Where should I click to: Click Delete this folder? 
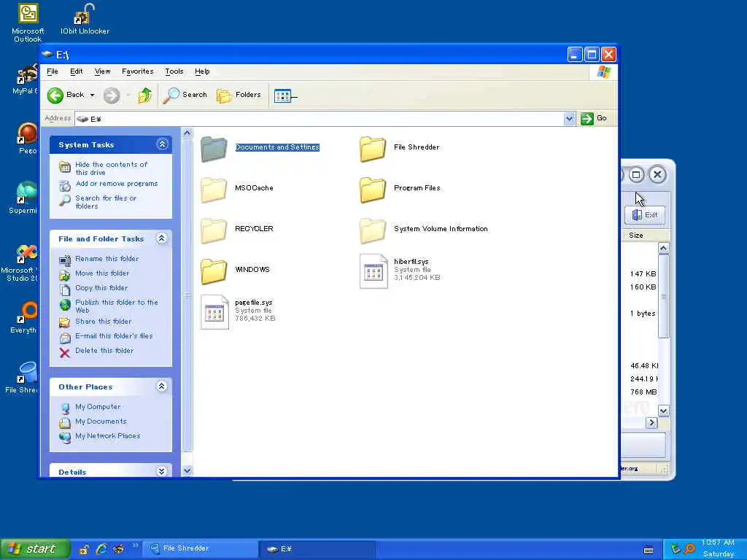(104, 351)
